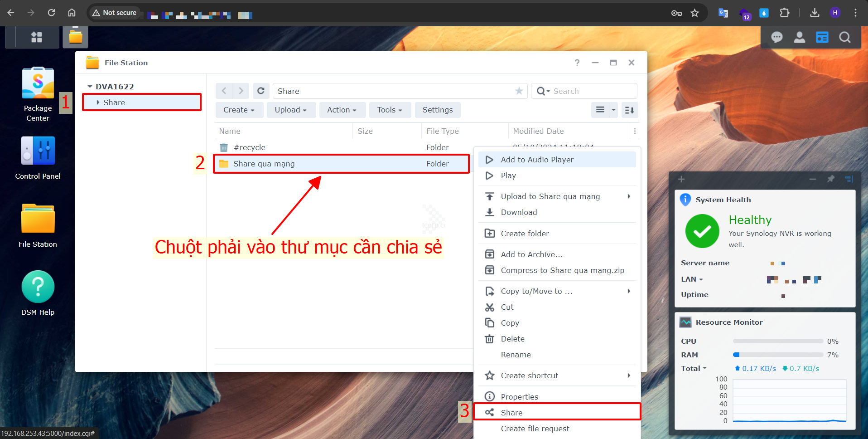Viewport: 868px width, 439px height.
Task: Bookmark the Share path with the star
Action: [x=519, y=91]
